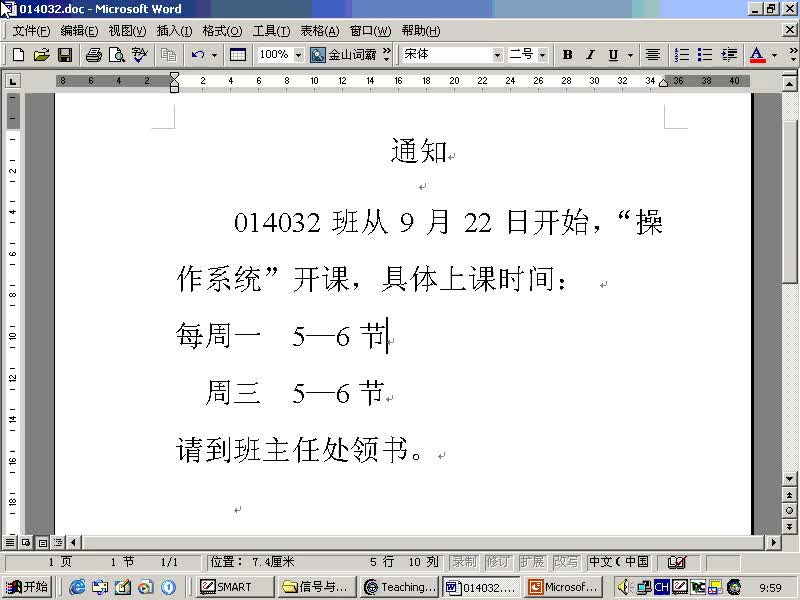Switch to SMART taskbar window
Viewport: 800px width, 600px height.
(235, 587)
